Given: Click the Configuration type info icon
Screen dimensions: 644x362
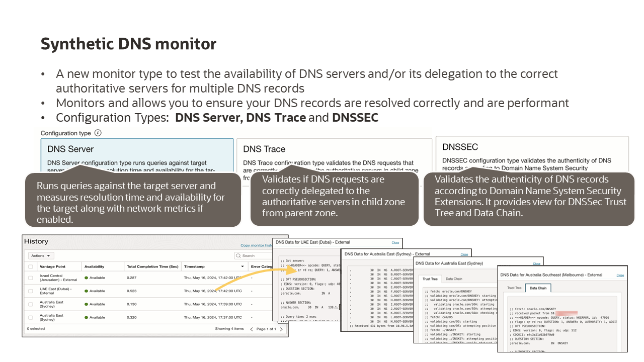Looking at the screenshot, I should [98, 133].
